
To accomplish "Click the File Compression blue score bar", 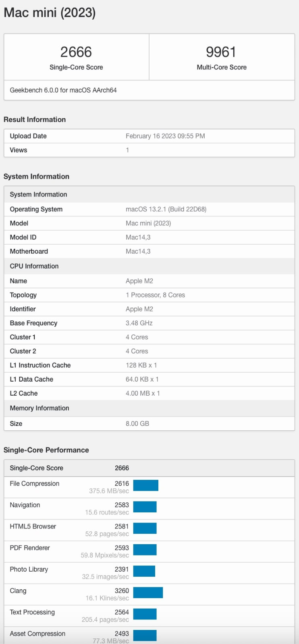I will [146, 485].
